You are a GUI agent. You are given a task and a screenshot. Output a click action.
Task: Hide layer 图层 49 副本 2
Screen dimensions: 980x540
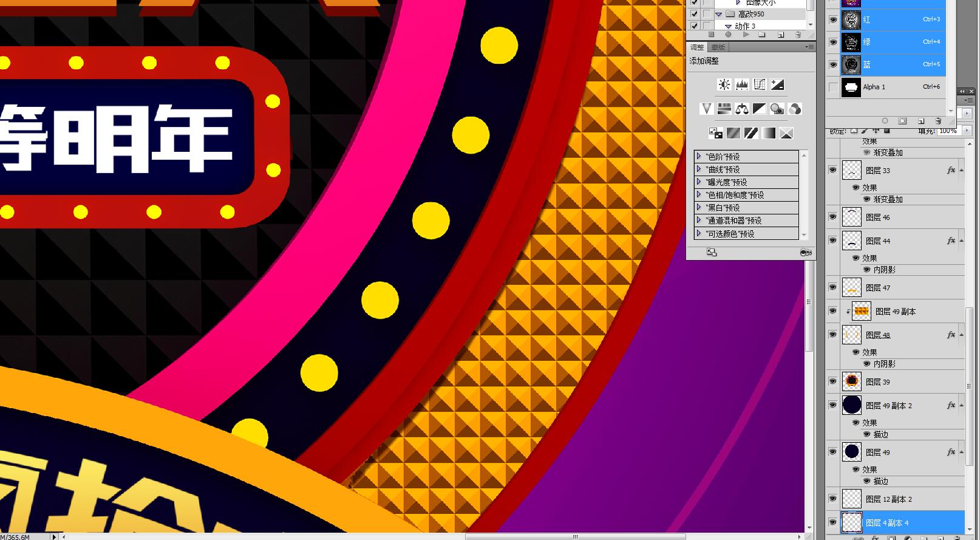(832, 405)
